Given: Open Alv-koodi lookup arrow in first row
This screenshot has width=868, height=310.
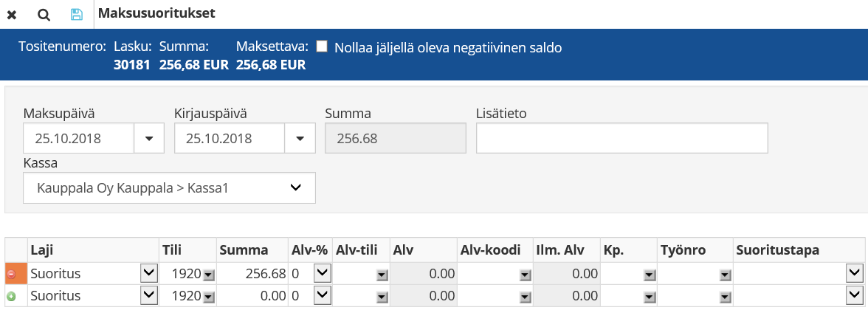Looking at the screenshot, I should pyautogui.click(x=524, y=275).
